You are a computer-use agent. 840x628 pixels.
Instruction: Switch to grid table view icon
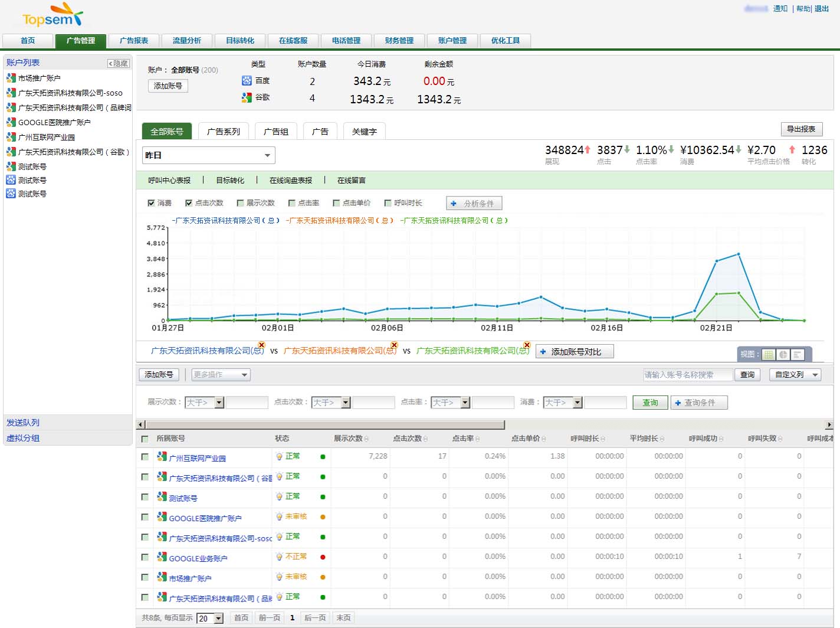(768, 354)
